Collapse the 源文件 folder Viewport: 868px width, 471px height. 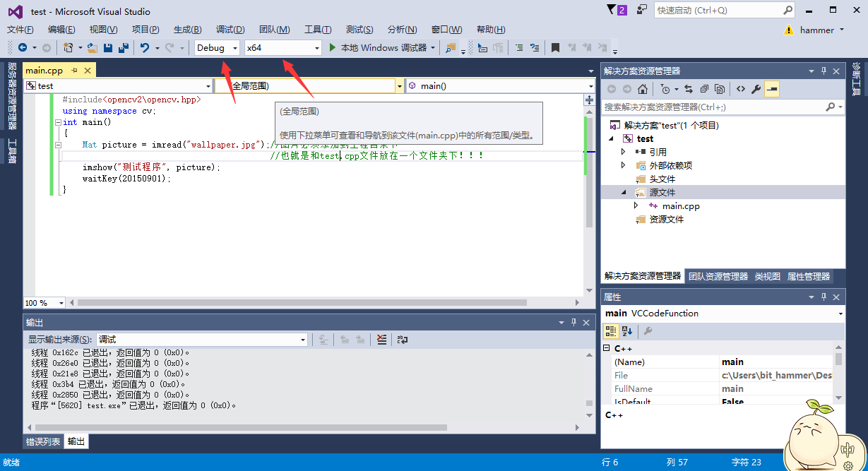point(624,192)
